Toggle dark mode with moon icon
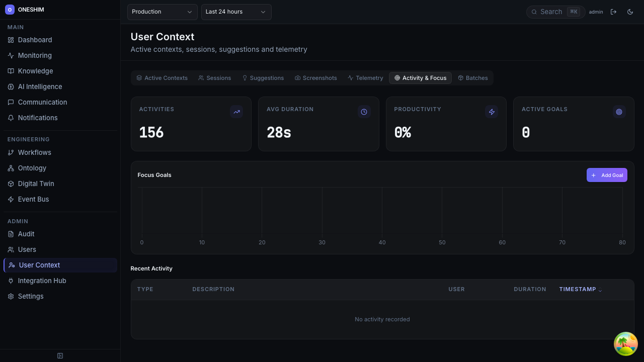This screenshot has height=362, width=644. click(630, 12)
